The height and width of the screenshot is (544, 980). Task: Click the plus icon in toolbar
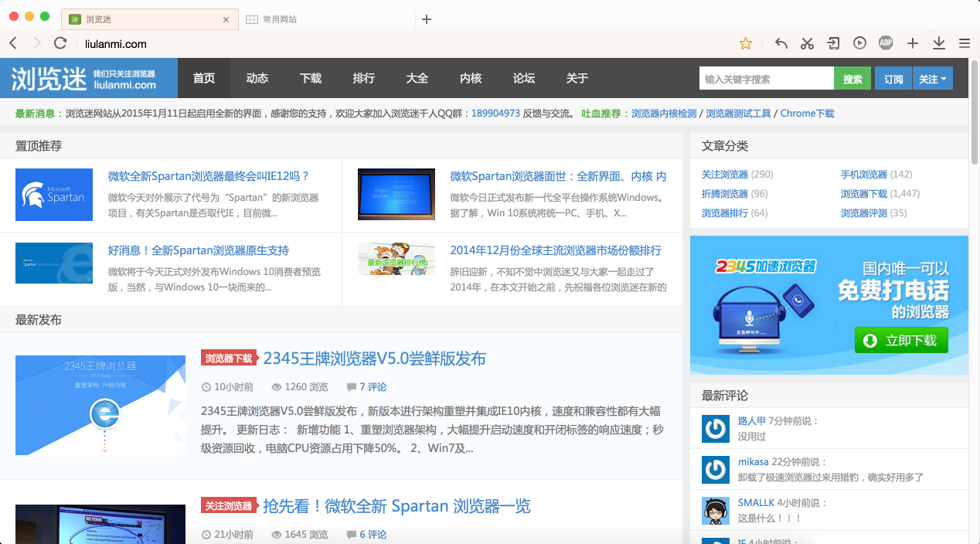913,43
